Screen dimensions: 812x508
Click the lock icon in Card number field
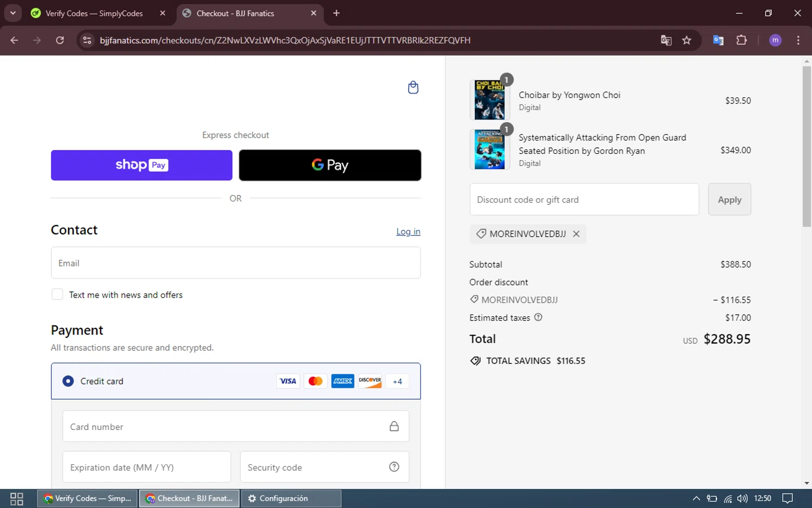(394, 426)
